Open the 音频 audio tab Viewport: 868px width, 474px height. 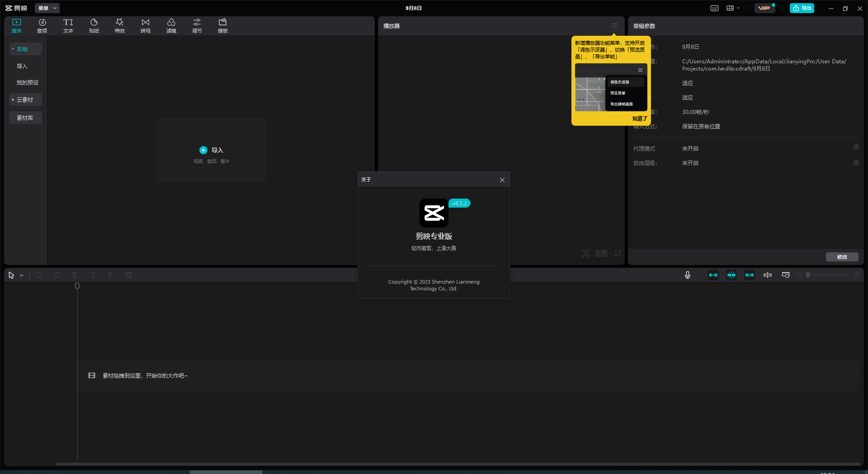(42, 26)
